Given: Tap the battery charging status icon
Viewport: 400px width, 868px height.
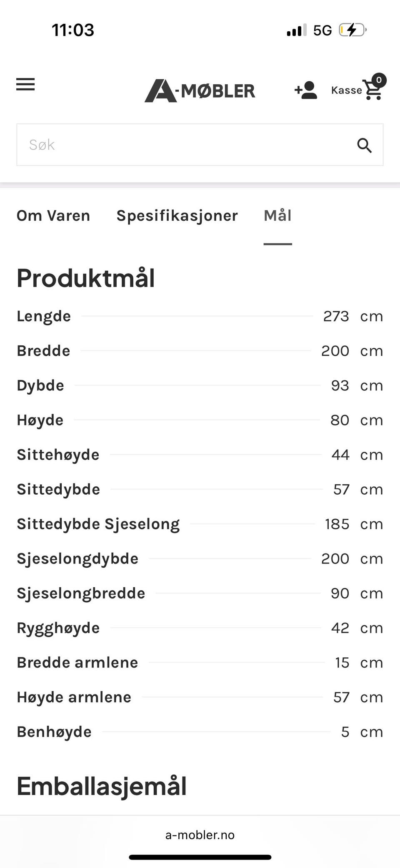Looking at the screenshot, I should click(352, 30).
